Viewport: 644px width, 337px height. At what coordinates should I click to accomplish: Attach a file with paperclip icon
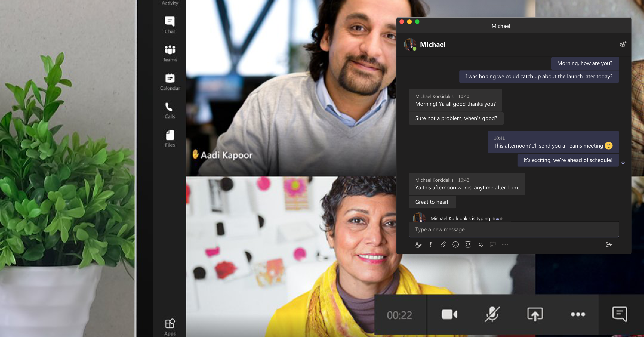click(x=443, y=245)
